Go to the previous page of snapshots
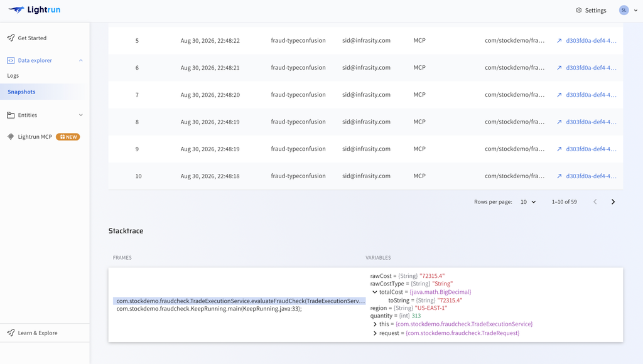Screen dimensions: 643x364 pyautogui.click(x=595, y=201)
